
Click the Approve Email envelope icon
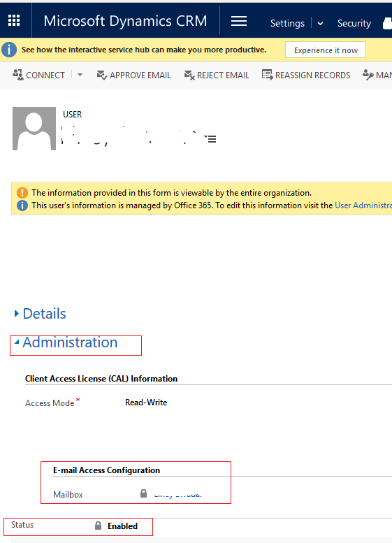click(102, 75)
